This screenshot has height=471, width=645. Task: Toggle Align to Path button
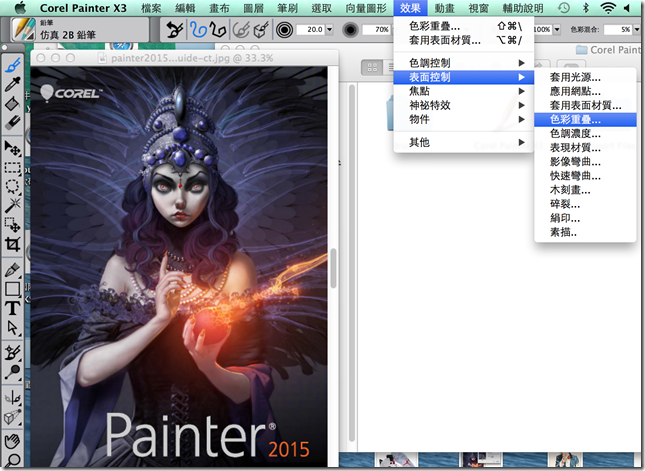pyautogui.click(x=241, y=30)
